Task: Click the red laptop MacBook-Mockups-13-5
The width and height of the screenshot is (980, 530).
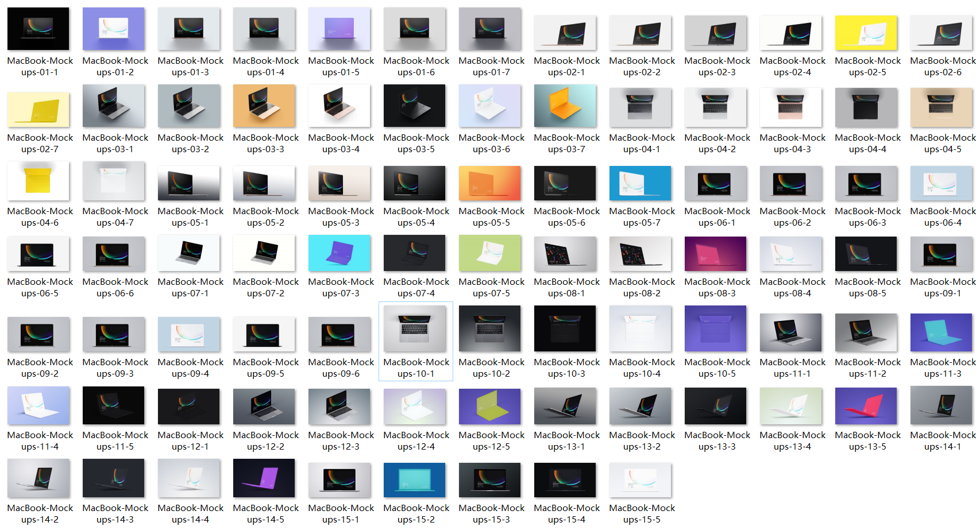Action: tap(866, 407)
